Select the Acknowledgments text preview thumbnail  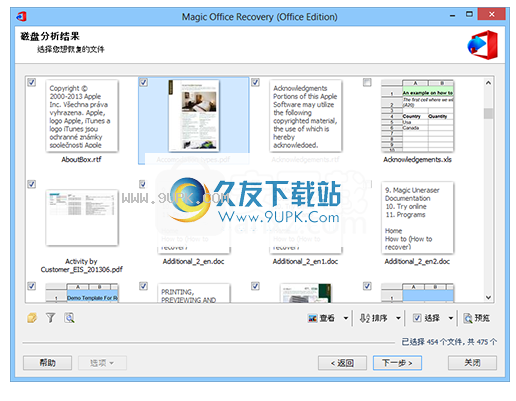pos(306,116)
